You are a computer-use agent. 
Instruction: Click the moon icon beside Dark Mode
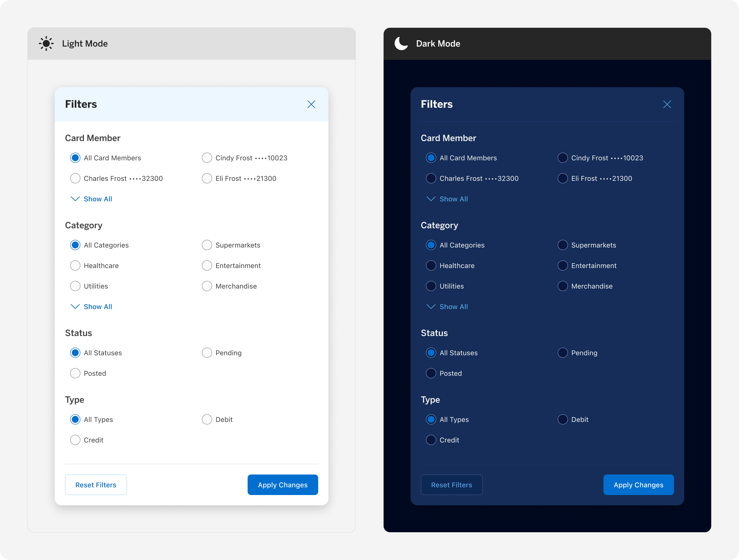(x=401, y=43)
